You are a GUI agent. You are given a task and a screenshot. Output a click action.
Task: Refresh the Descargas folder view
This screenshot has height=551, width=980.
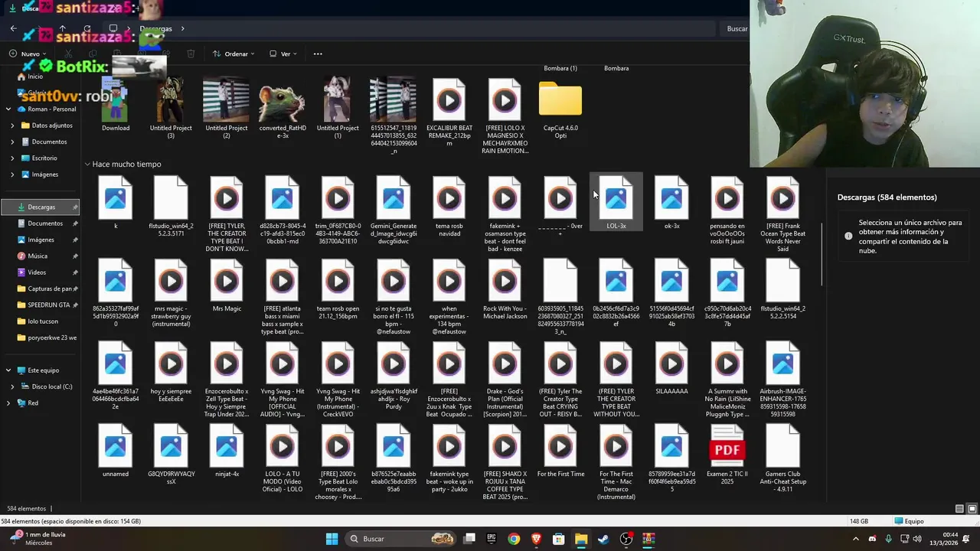[87, 28]
